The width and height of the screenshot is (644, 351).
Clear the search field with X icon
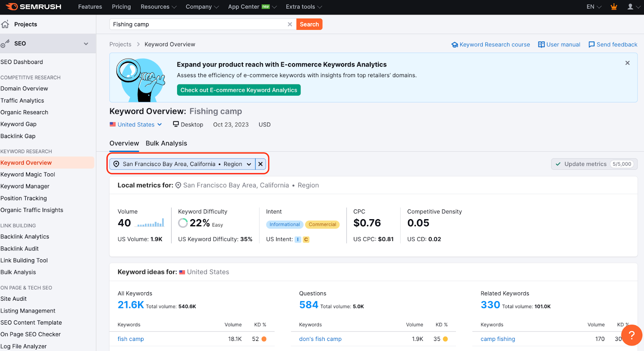[x=290, y=24]
